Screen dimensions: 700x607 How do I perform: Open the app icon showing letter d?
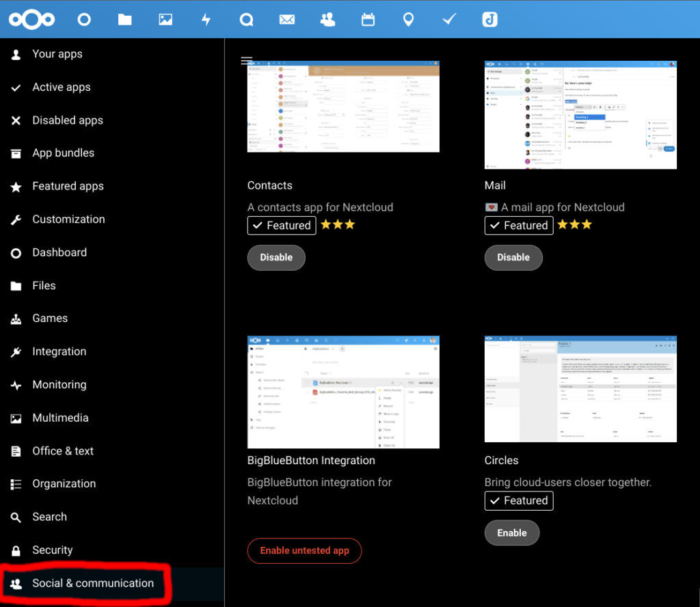[x=489, y=19]
